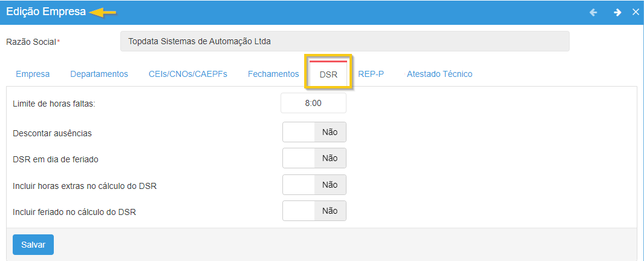Close the Edição Empresa window
This screenshot has width=644, height=261.
[x=636, y=12]
